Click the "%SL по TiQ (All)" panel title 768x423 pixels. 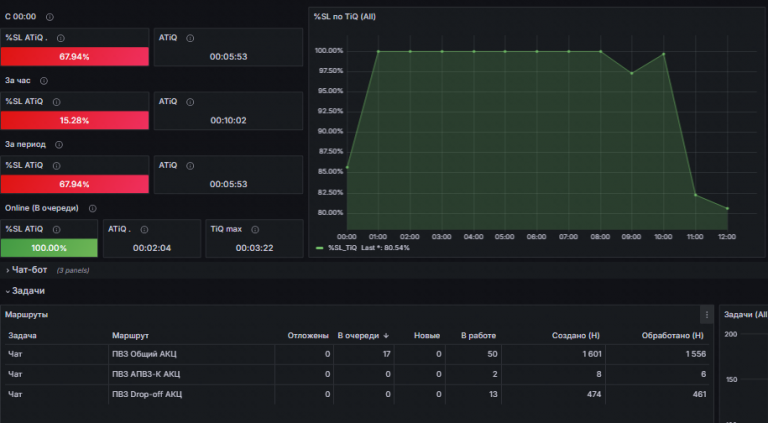(345, 17)
